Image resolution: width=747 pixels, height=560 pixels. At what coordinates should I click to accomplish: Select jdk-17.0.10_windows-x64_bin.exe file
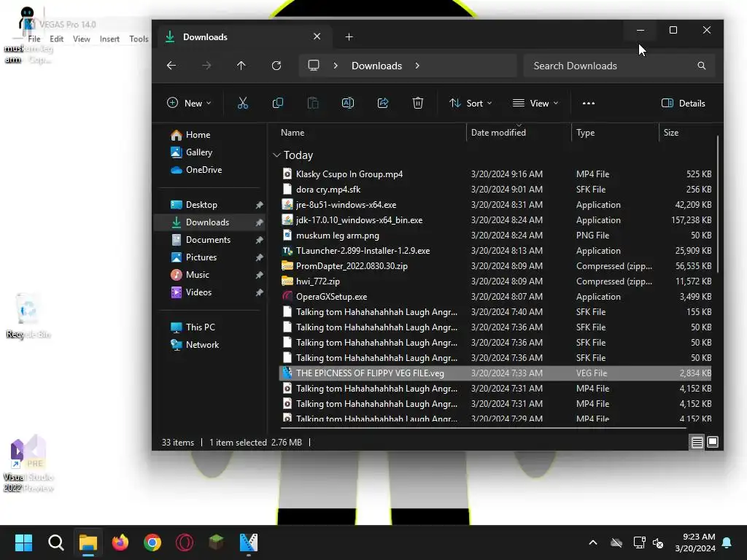tap(495, 220)
